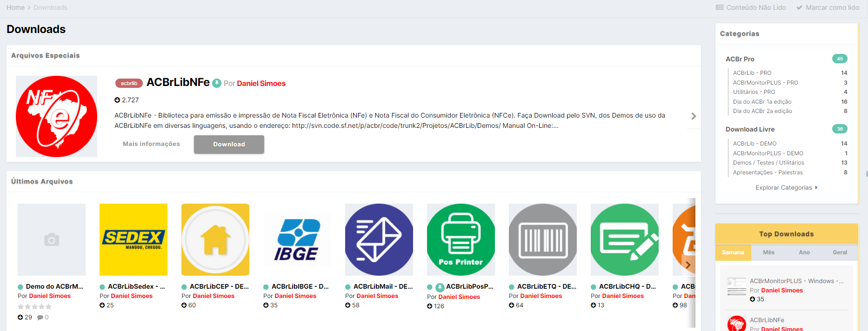The height and width of the screenshot is (331, 868).
Task: Select Dia do ACBr 2a edição category
Action: click(x=762, y=111)
